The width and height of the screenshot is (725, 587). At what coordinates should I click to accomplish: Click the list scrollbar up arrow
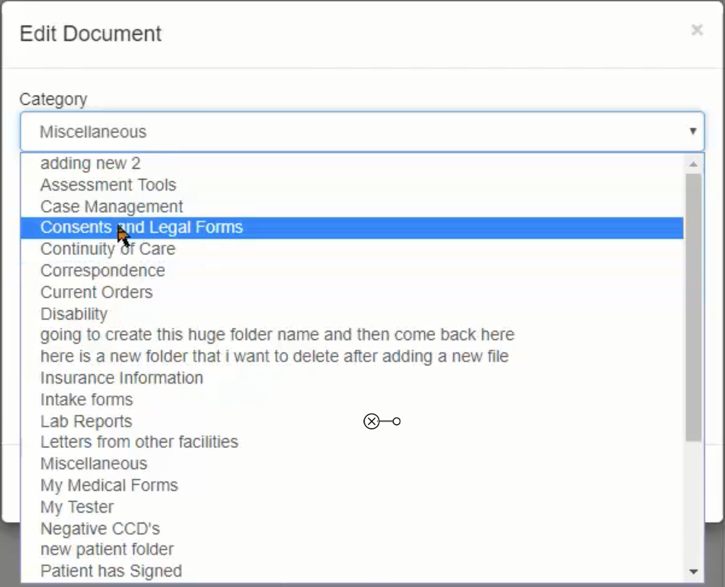(x=694, y=163)
